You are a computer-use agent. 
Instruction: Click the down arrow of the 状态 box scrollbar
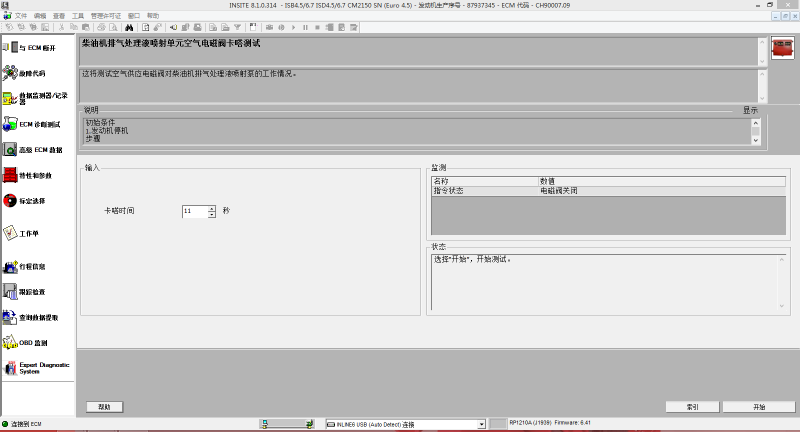click(x=782, y=306)
